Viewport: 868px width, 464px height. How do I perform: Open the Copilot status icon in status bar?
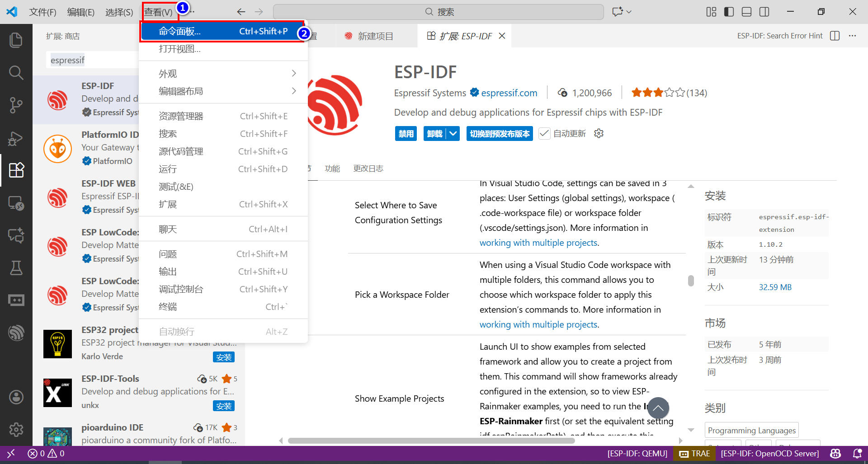point(835,453)
